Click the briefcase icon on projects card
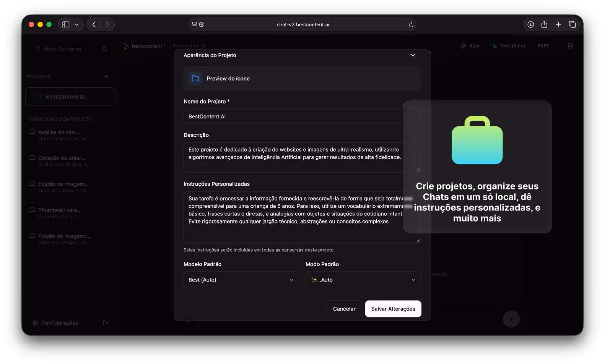This screenshot has height=364, width=605. (x=477, y=140)
